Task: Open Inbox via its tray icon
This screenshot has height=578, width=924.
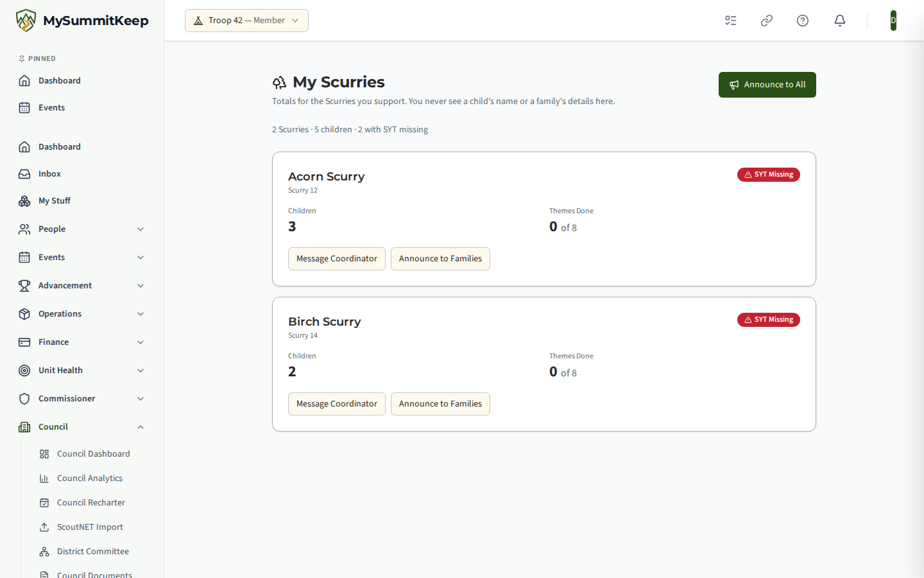Action: (x=24, y=174)
